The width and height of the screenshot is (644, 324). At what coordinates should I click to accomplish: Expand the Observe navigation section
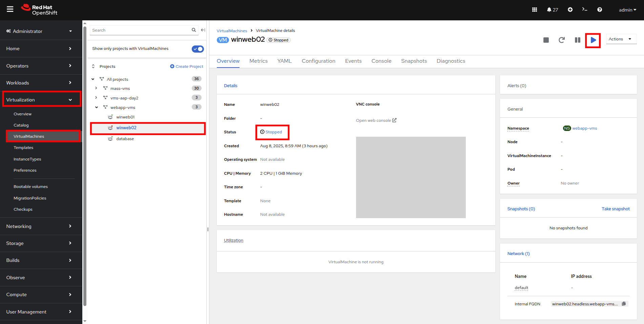pos(41,278)
